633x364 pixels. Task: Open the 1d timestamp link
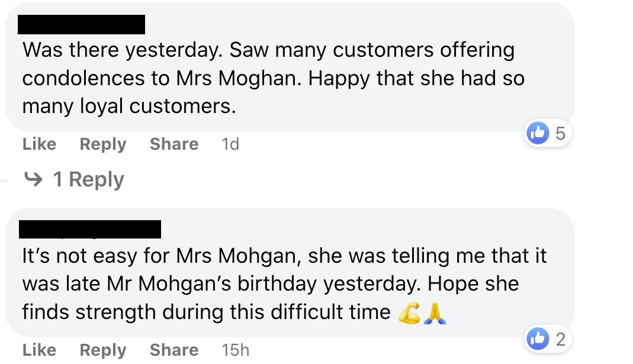230,144
